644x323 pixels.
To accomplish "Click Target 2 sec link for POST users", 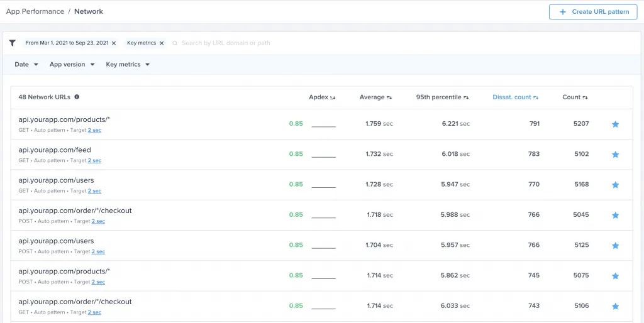I will point(98,251).
